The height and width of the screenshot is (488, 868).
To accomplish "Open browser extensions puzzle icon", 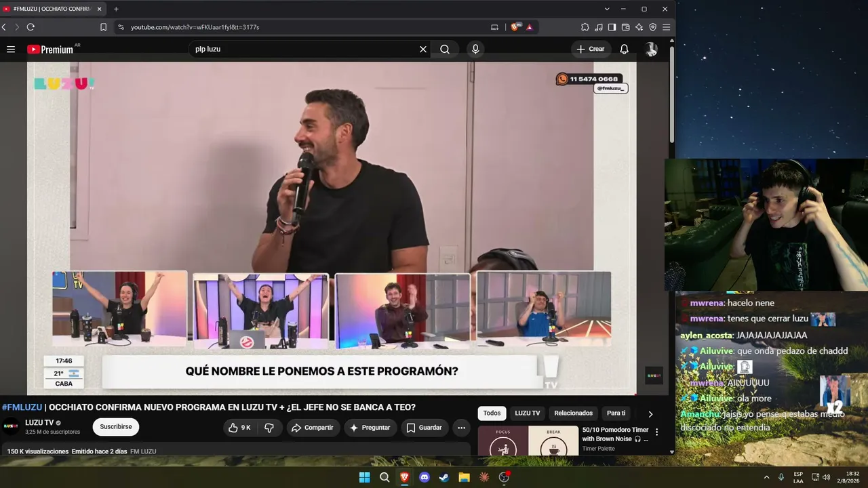I will tap(585, 27).
